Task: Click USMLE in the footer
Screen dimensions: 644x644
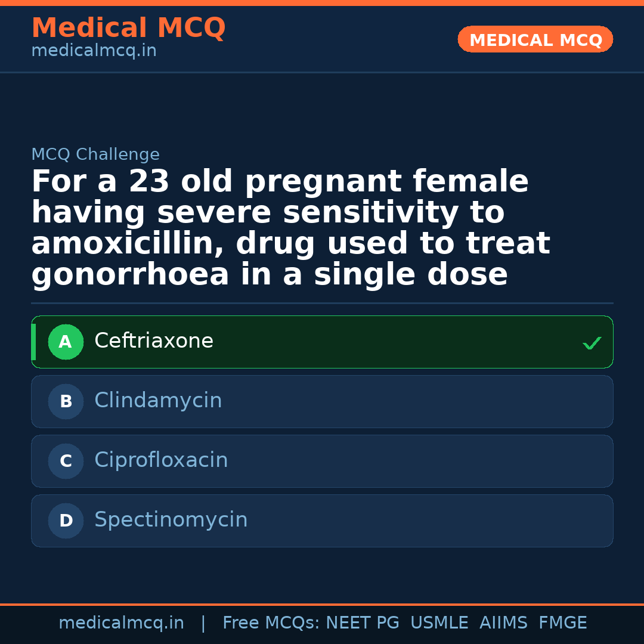Action: coord(439,623)
